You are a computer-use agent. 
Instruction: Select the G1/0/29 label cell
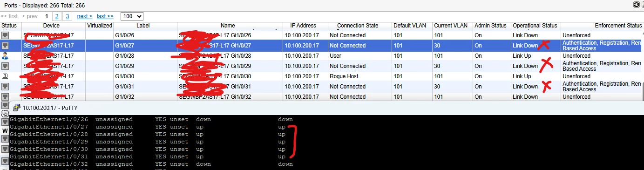(124, 66)
